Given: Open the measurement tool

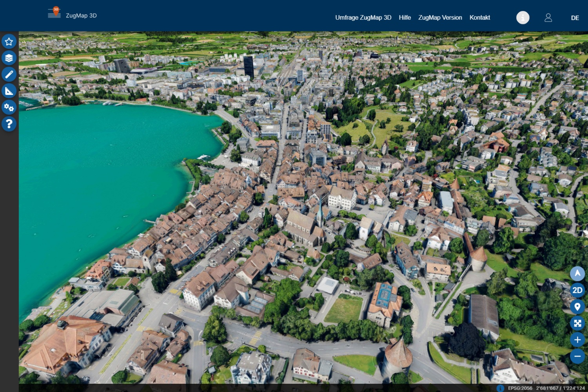Looking at the screenshot, I should [9, 91].
